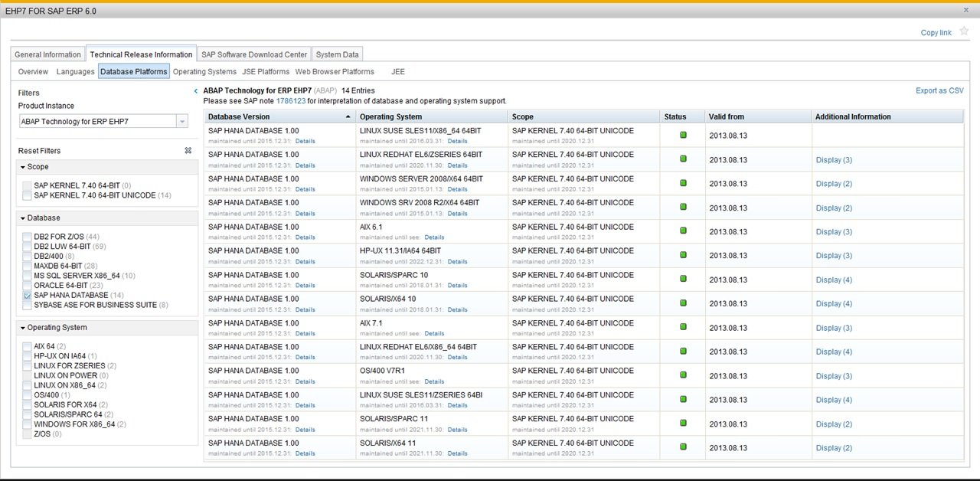Viewport: 980px width, 481px height.
Task: Click green status icon for AIX 6.1 row
Action: pos(683,231)
